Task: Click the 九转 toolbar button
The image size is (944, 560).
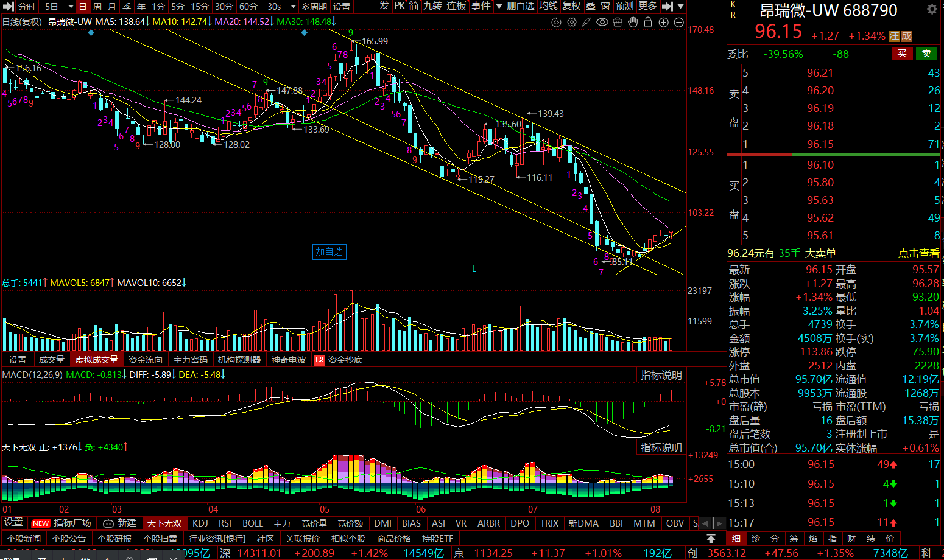Action: pos(432,6)
